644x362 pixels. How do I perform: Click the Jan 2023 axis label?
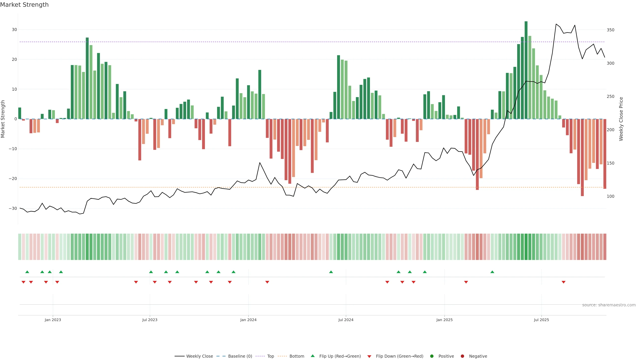point(53,320)
